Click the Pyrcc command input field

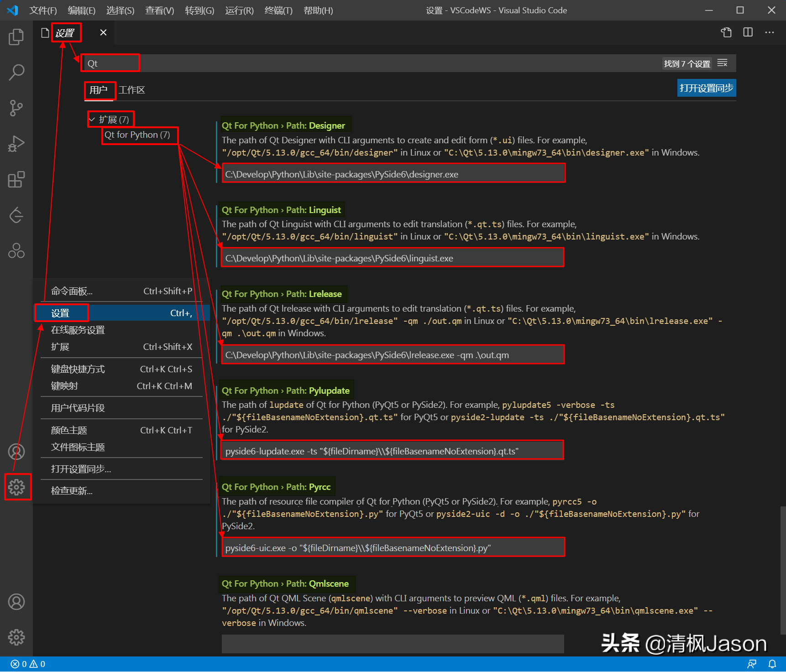coord(393,548)
